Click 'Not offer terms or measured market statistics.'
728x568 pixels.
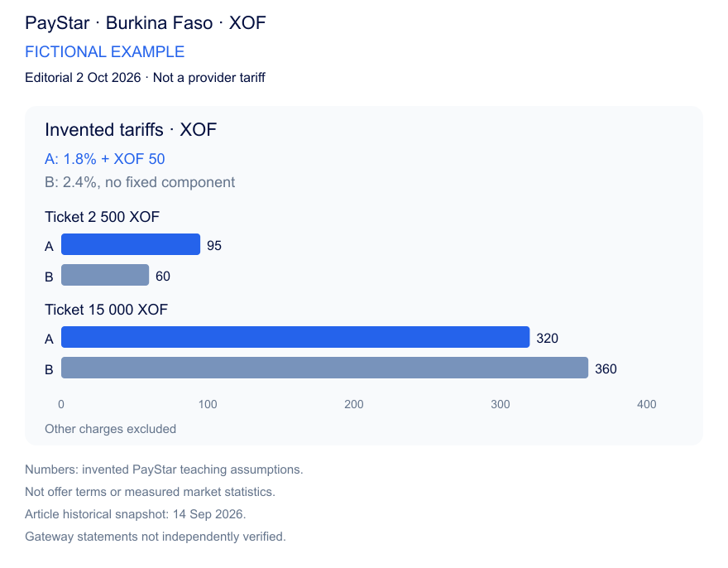pyautogui.click(x=150, y=492)
